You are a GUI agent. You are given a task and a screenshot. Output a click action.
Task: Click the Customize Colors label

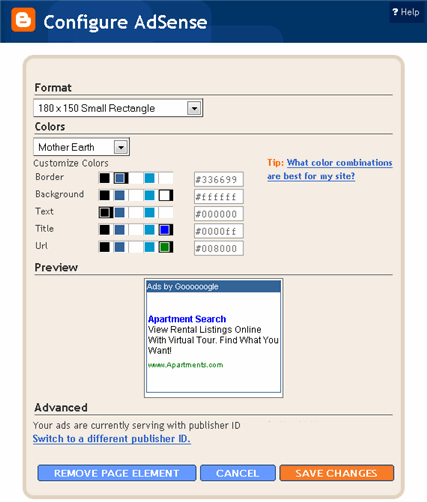71,163
